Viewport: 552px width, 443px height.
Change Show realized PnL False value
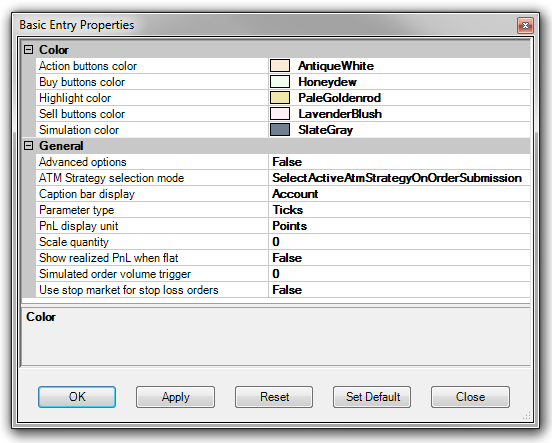[x=400, y=258]
